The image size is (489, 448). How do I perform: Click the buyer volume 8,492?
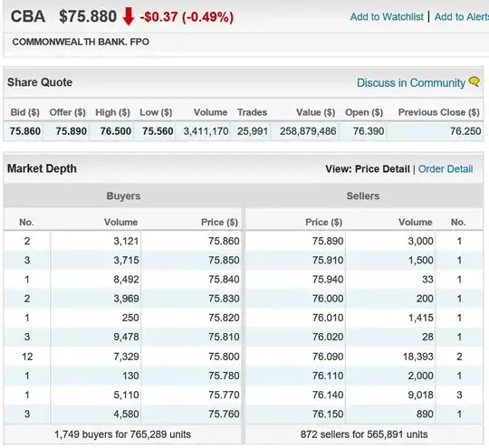(126, 280)
